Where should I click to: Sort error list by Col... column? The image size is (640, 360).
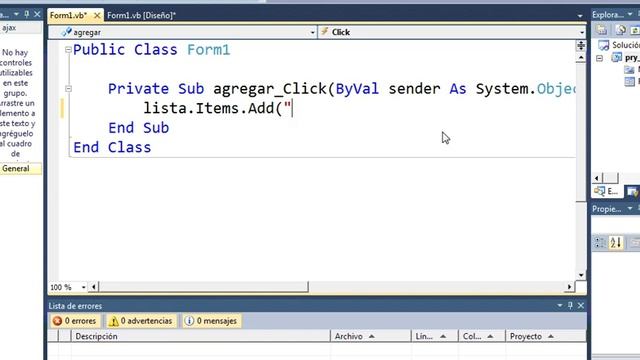click(x=482, y=336)
